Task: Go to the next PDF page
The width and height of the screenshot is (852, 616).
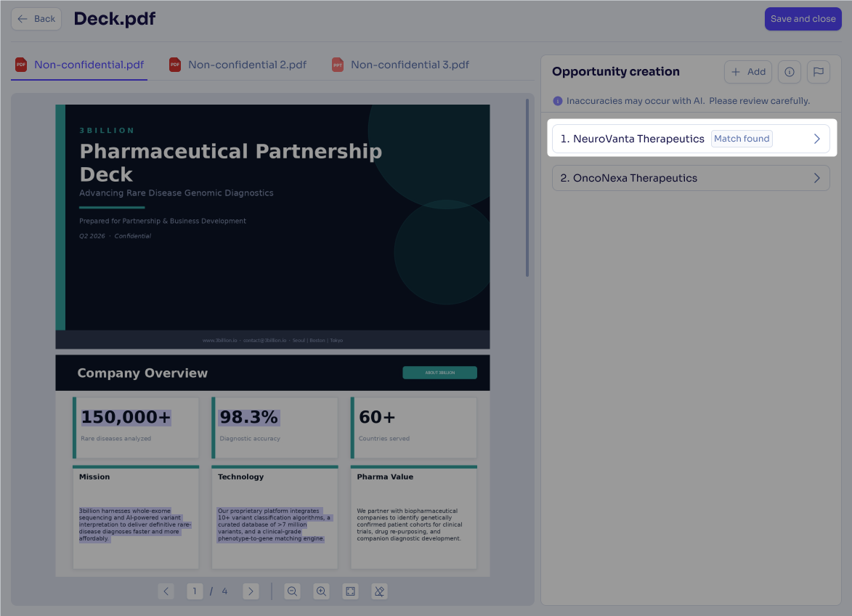Action: [251, 591]
